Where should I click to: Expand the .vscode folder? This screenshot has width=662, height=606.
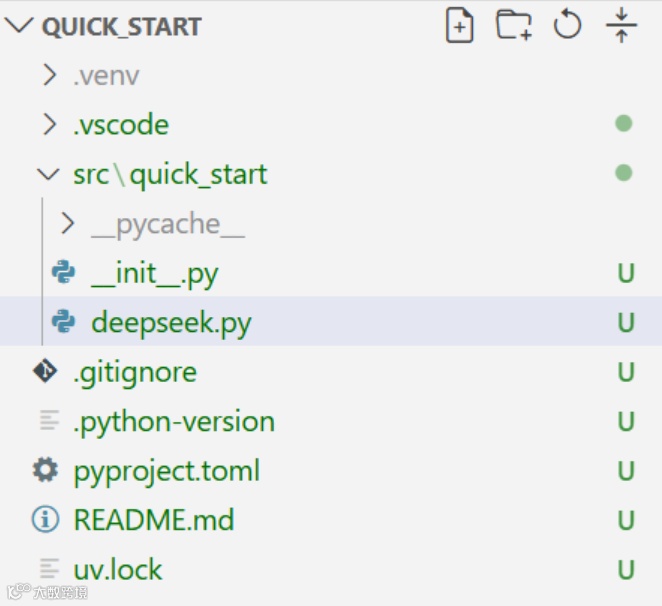tap(49, 125)
